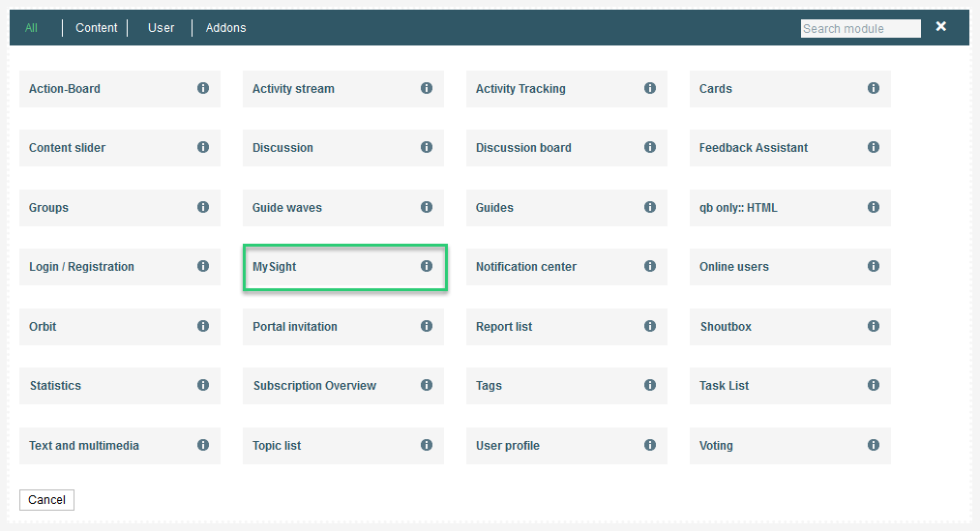980x531 pixels.
Task: Show info for the qb only:: HTML module
Action: click(x=874, y=207)
